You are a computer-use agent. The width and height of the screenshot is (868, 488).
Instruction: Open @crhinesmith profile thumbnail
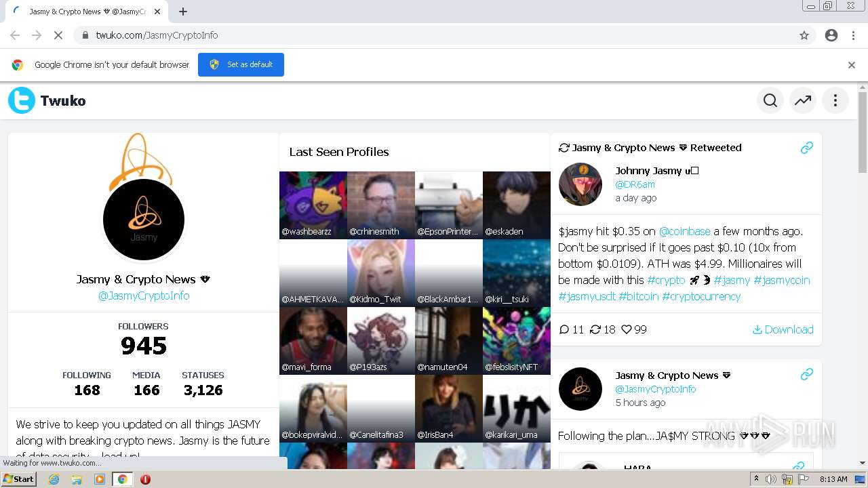(381, 205)
